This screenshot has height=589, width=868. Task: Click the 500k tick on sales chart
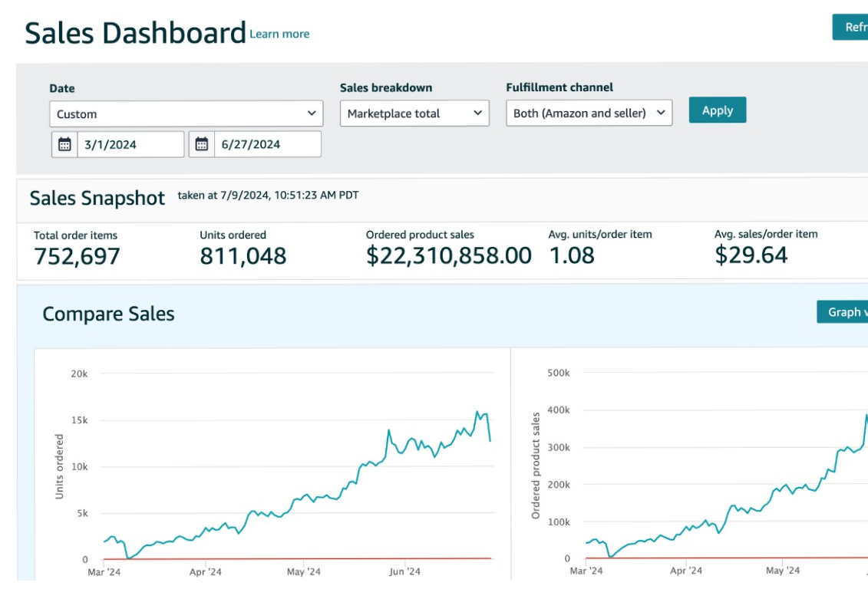click(559, 373)
